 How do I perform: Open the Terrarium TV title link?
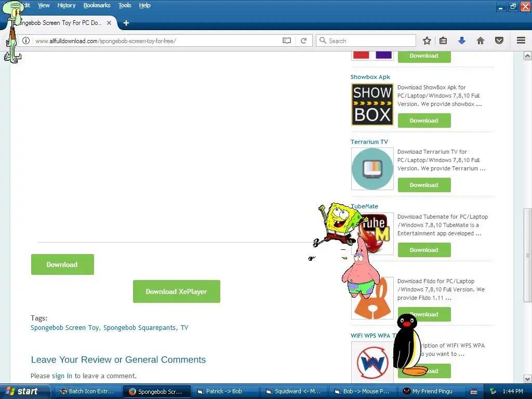point(369,142)
